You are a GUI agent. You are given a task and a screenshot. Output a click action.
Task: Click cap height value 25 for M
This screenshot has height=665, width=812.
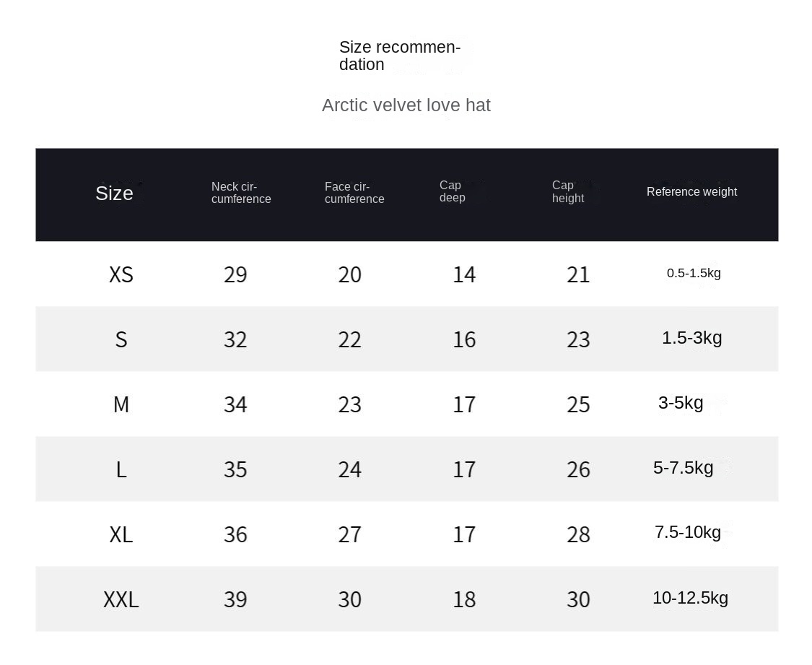pyautogui.click(x=578, y=405)
